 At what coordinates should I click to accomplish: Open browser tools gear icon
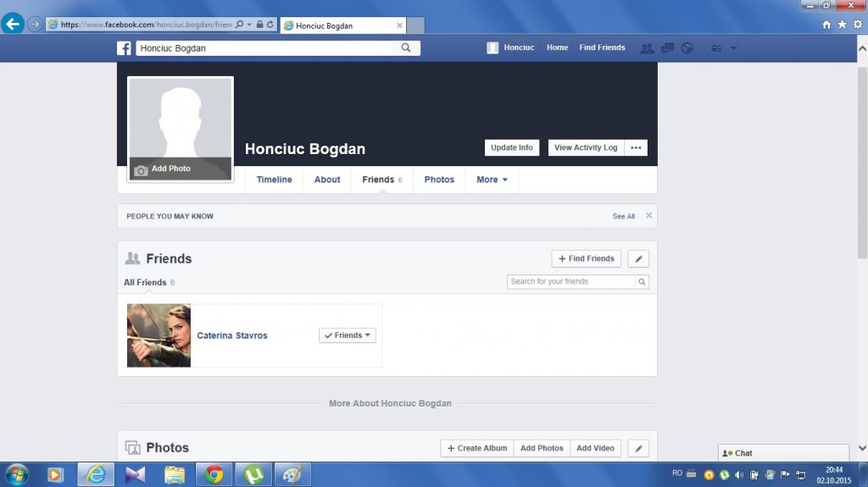coord(858,25)
